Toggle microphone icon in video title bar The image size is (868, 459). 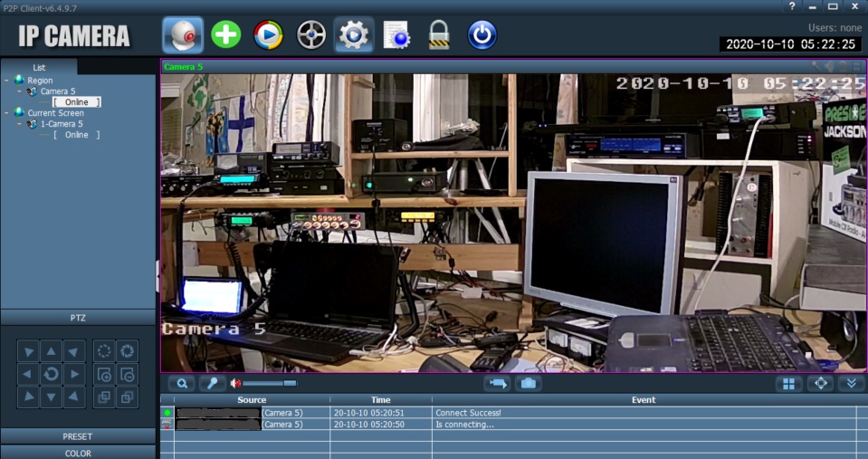816,66
